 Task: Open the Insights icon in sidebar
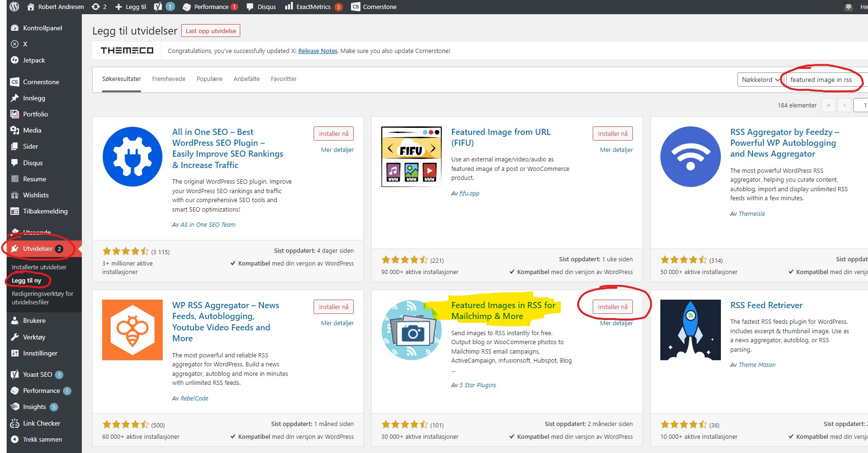(x=15, y=407)
